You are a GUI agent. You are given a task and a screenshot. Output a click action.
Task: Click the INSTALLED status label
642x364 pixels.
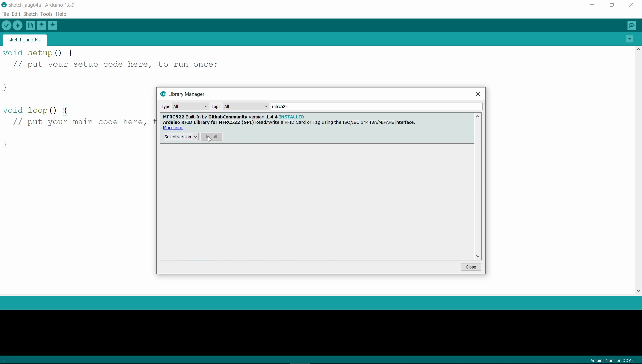coord(292,117)
